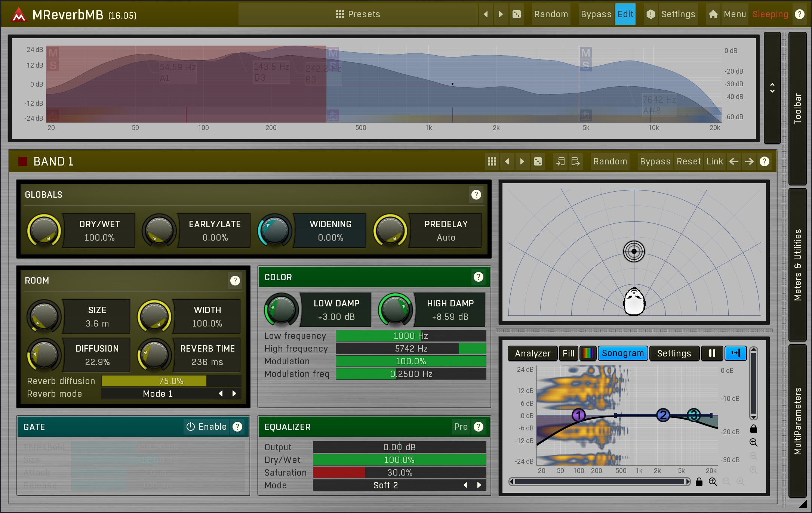Go to next preset in top bar

501,14
